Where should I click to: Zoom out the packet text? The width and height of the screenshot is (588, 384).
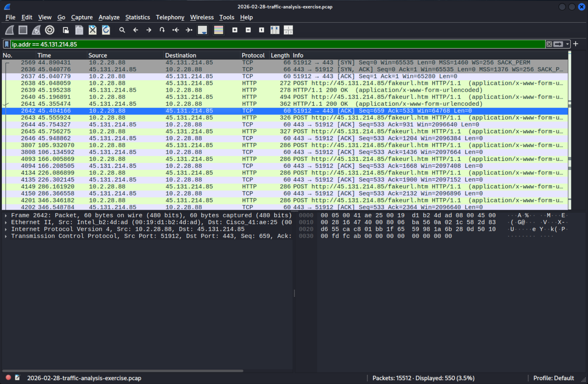click(x=248, y=30)
